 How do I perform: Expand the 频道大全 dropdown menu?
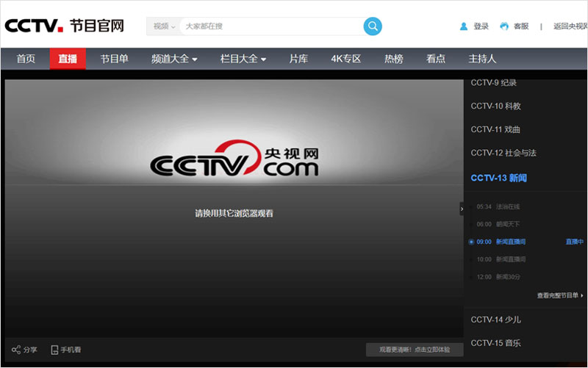174,59
